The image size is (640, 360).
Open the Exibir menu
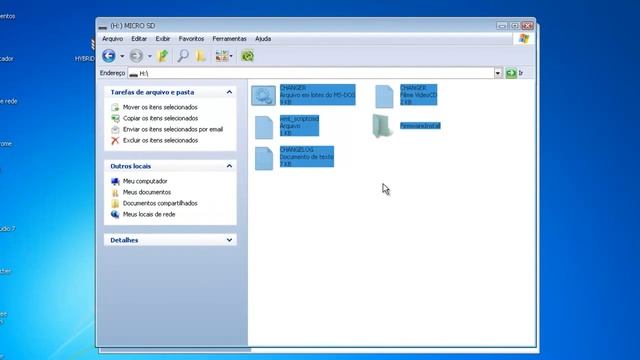click(x=162, y=39)
